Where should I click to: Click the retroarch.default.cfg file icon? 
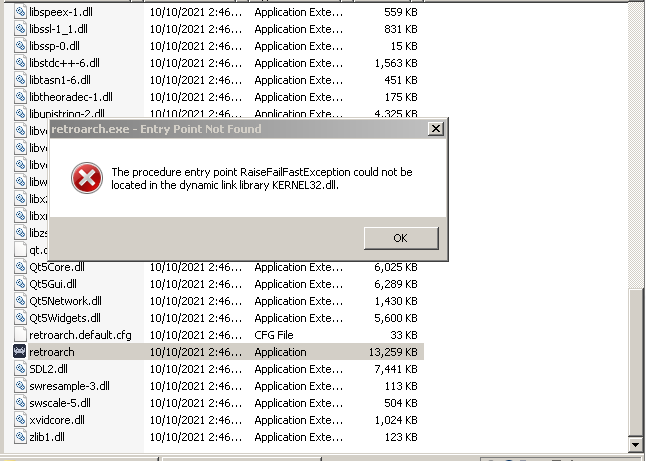tap(20, 335)
